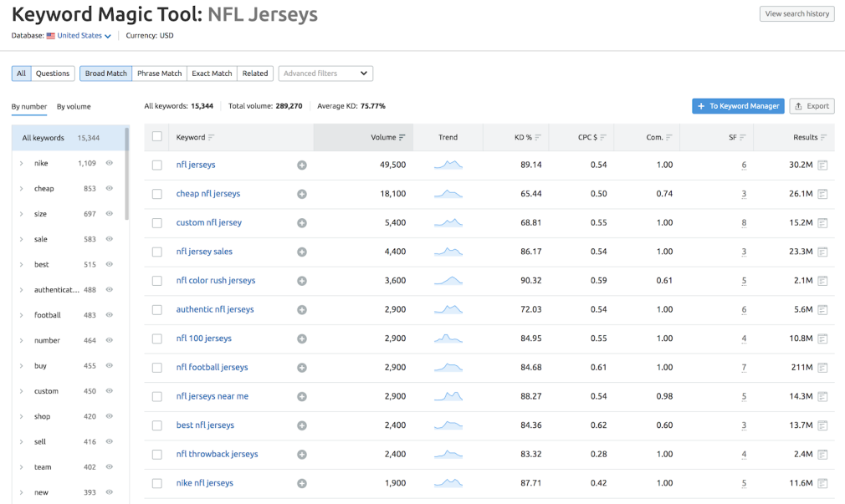Select all keywords via the header checkbox

pos(156,137)
